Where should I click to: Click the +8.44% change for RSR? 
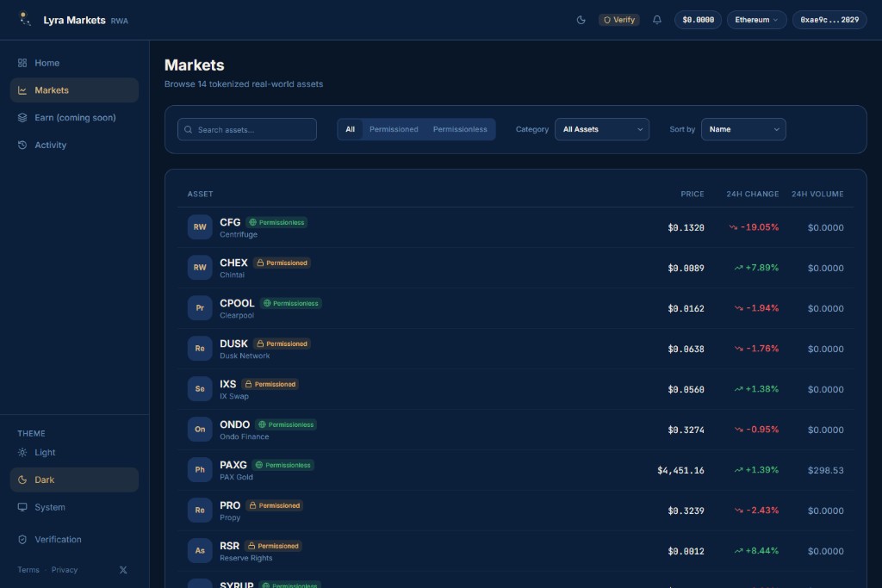[761, 552]
